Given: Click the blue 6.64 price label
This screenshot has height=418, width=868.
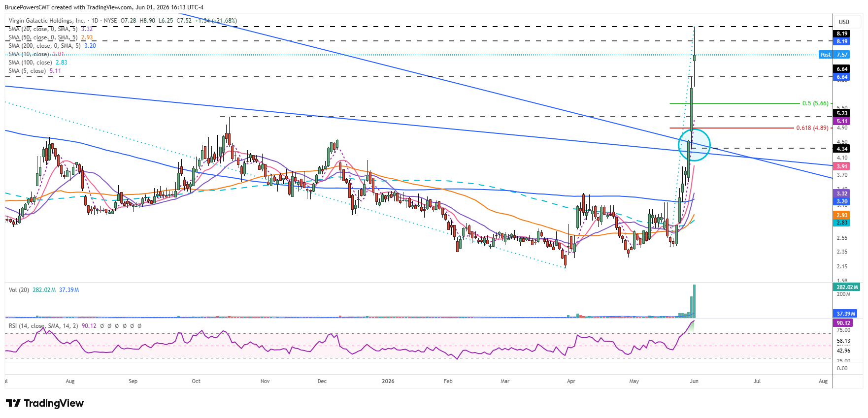Looking at the screenshot, I should [842, 77].
